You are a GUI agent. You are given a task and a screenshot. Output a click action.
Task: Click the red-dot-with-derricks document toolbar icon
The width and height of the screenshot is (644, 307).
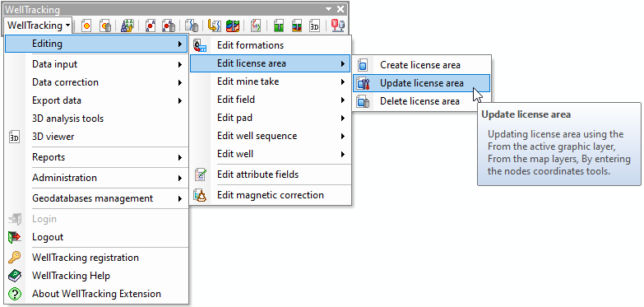[151, 26]
